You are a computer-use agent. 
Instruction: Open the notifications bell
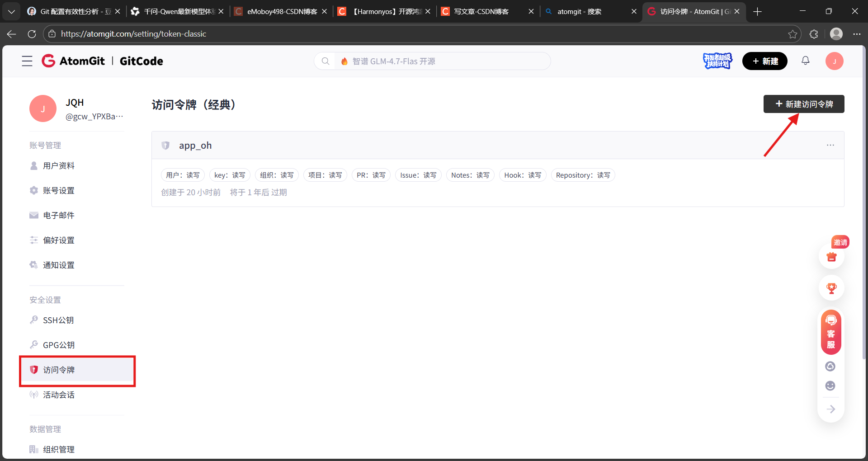tap(806, 61)
